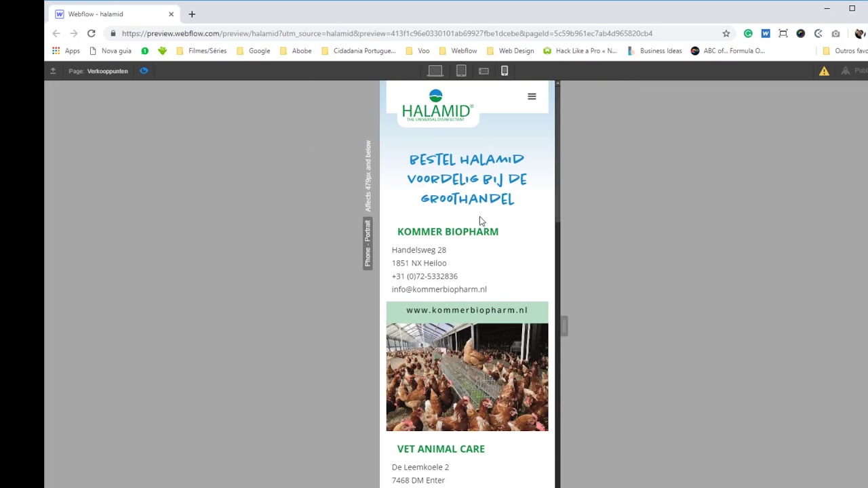This screenshot has width=868, height=488.
Task: Bookmark this page with the star icon
Action: [726, 33]
